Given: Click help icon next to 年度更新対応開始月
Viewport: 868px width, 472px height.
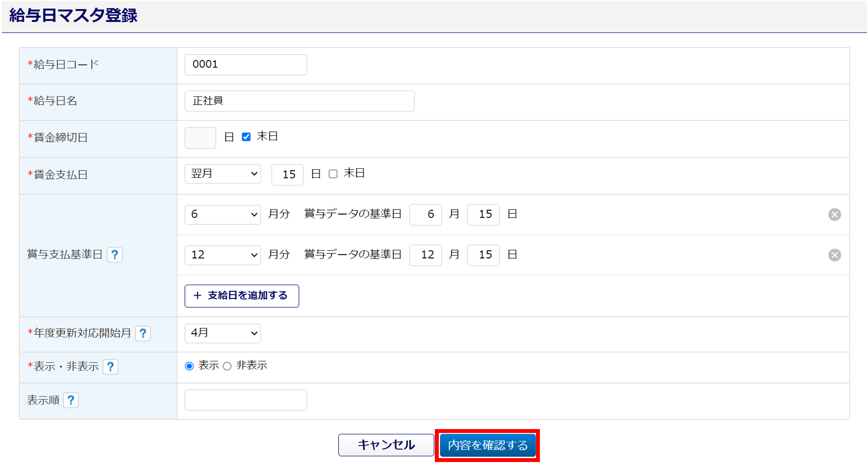Looking at the screenshot, I should (143, 333).
